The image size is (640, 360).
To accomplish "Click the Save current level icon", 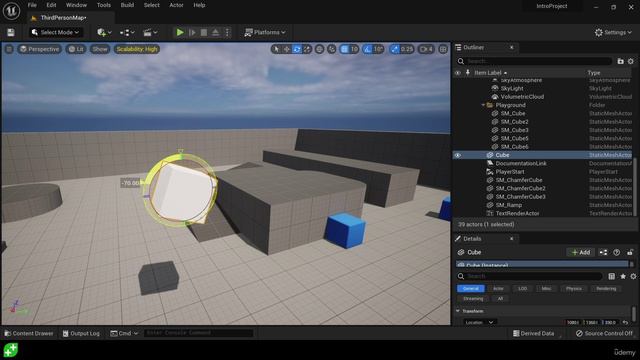I will tap(11, 32).
